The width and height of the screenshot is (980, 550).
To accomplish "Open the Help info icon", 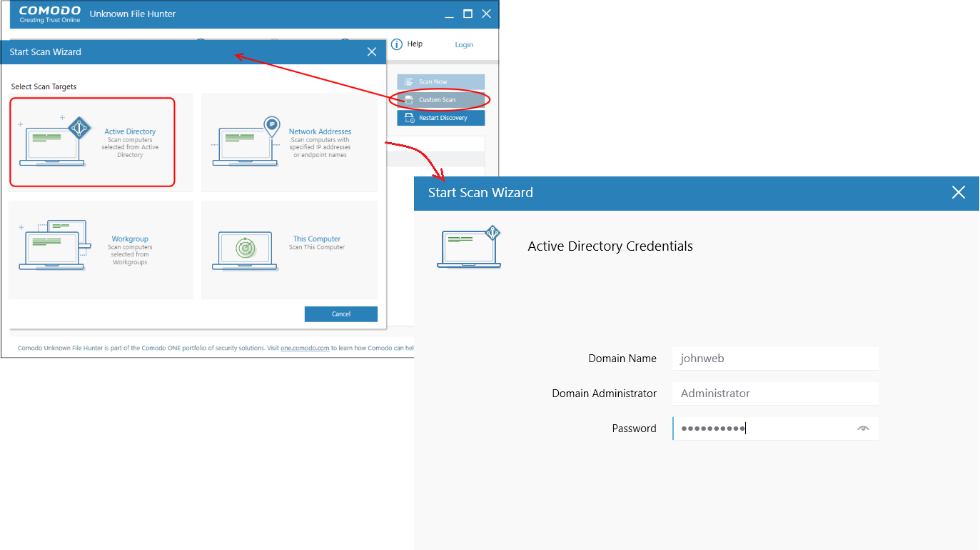I will 397,44.
